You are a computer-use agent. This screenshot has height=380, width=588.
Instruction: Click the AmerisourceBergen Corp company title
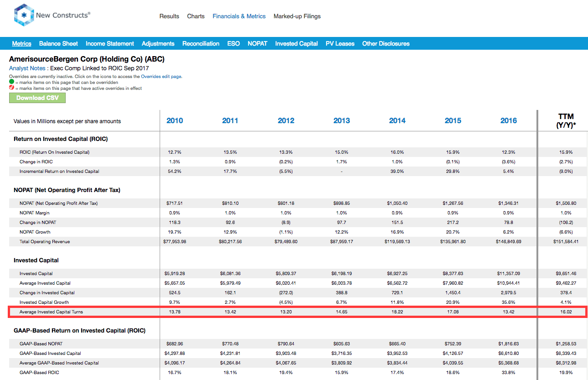pos(87,59)
